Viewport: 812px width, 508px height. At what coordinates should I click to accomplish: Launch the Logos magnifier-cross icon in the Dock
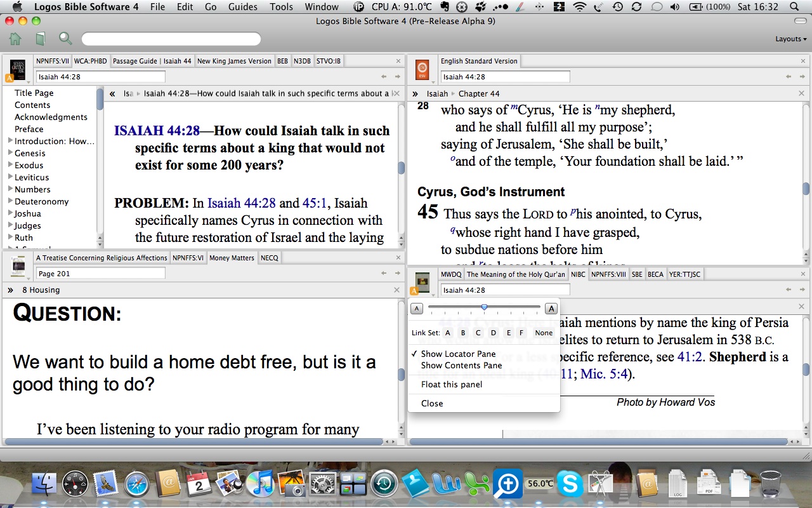[x=507, y=485]
